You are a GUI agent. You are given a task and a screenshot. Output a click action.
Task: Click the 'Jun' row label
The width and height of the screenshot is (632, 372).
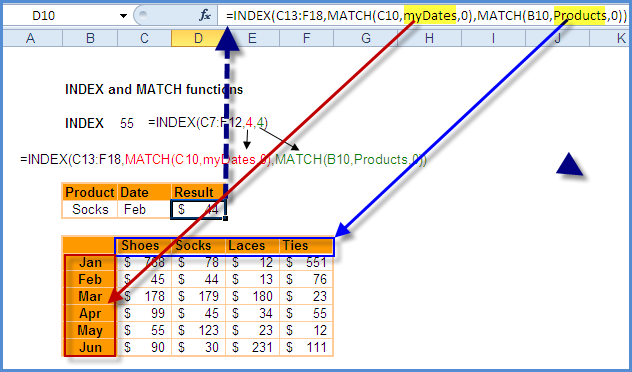90,347
